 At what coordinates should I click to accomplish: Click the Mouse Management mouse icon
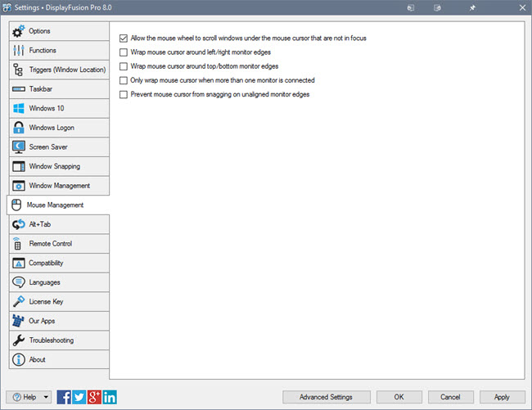tap(16, 205)
